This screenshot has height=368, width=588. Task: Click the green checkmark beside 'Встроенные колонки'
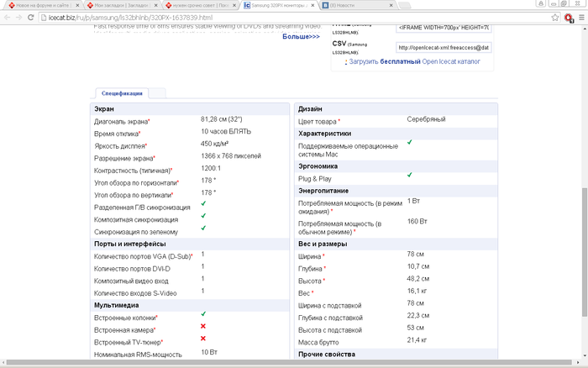pos(203,313)
